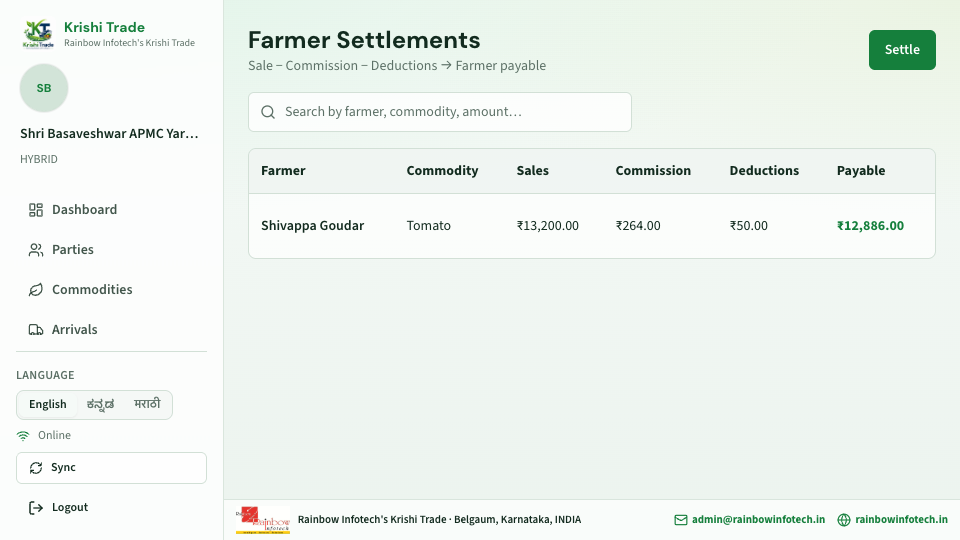This screenshot has width=960, height=540.
Task: Open the Dashboard menu item
Action: pyautogui.click(x=111, y=210)
